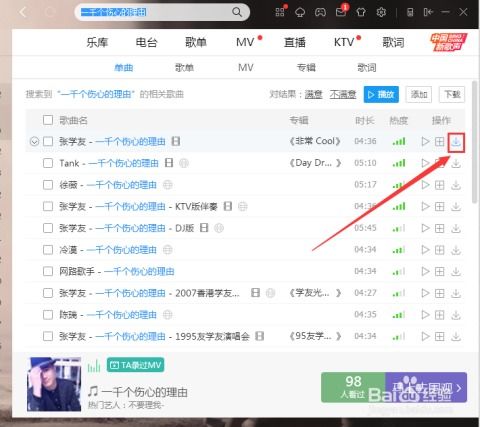Viewport: 480px width, 427px height.
Task: Open the top-level MV tab with red dot
Action: [x=245, y=42]
